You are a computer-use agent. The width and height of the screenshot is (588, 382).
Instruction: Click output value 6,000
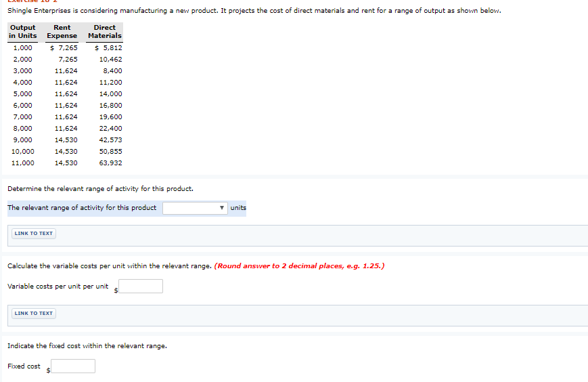[x=23, y=106]
